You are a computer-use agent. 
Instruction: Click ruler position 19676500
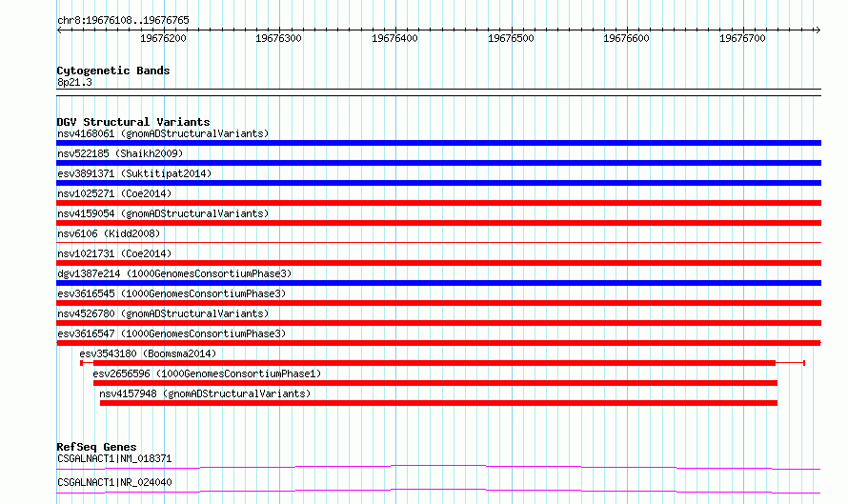(x=511, y=38)
